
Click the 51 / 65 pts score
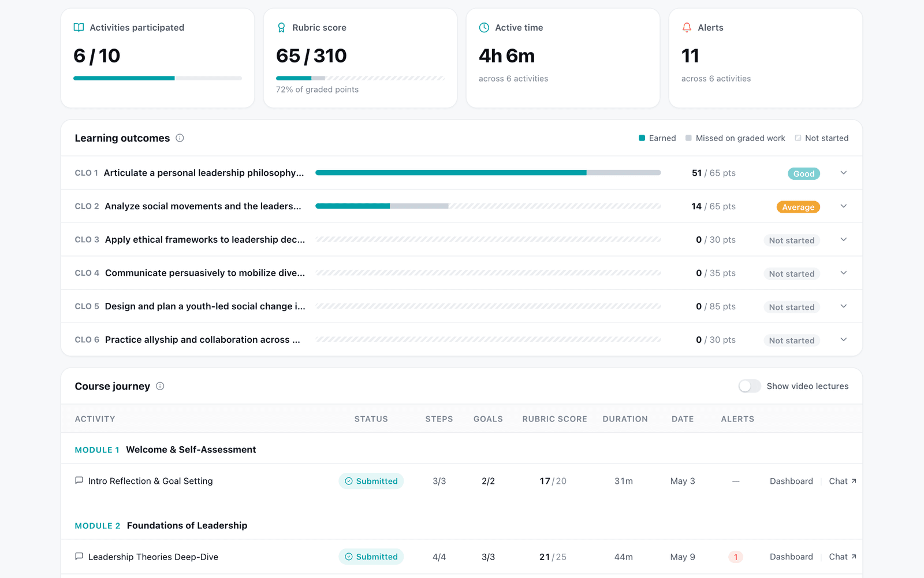(714, 173)
